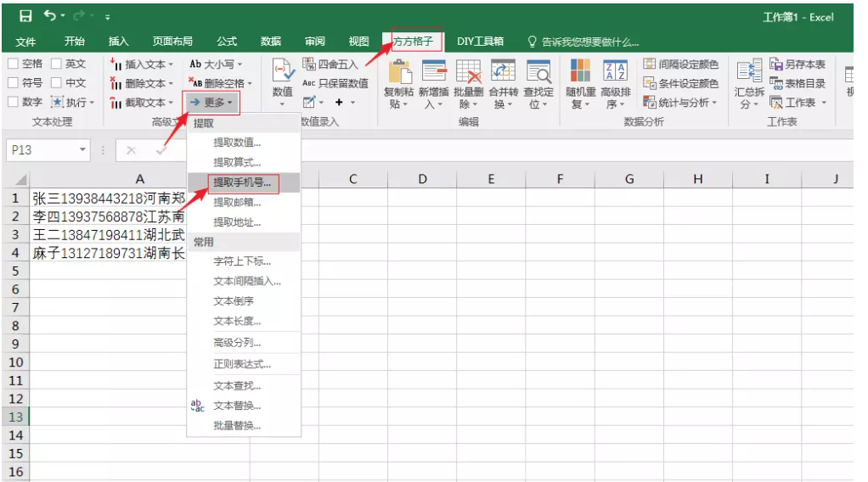
Task: Open the 复制粘贴 copy-paste tool
Action: point(398,83)
